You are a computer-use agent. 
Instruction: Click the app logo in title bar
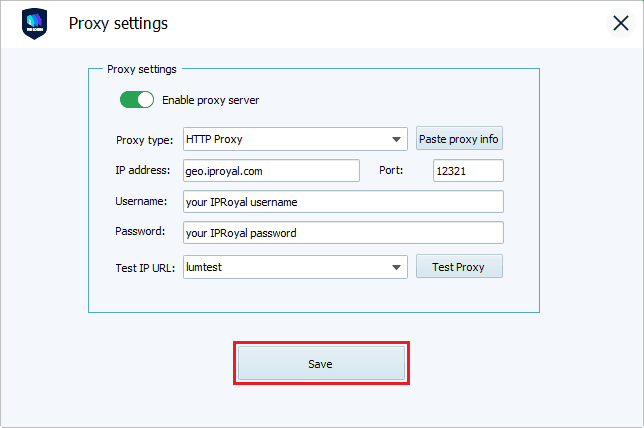(34, 24)
